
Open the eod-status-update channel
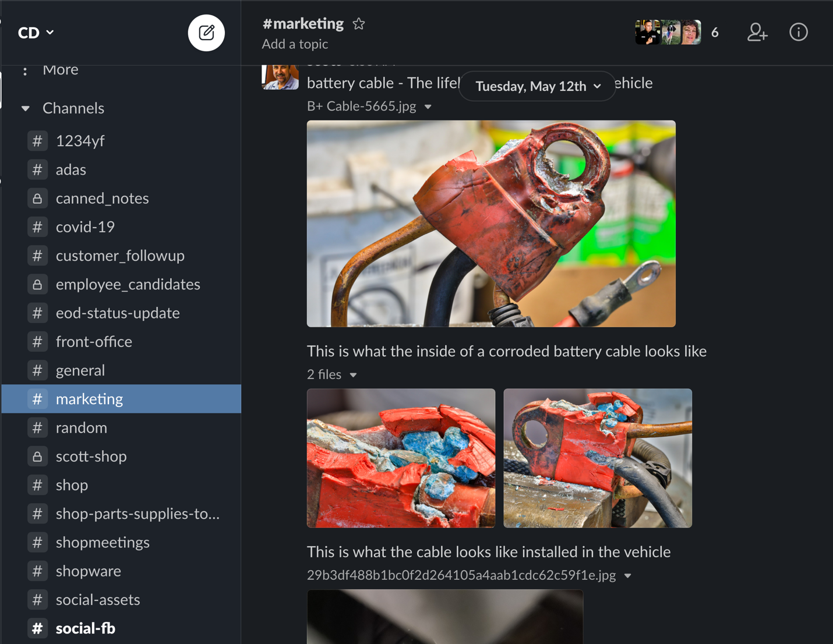pos(121,313)
